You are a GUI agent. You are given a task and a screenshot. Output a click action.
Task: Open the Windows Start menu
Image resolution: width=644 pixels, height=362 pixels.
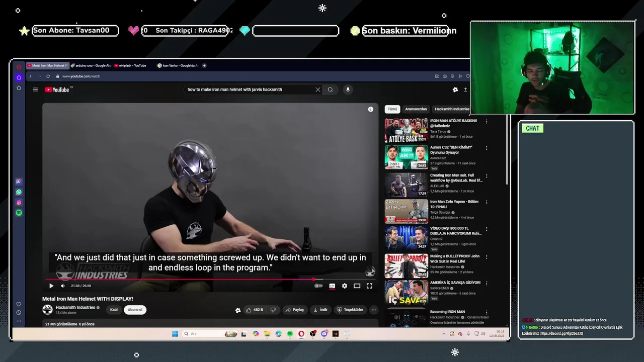pyautogui.click(x=175, y=334)
